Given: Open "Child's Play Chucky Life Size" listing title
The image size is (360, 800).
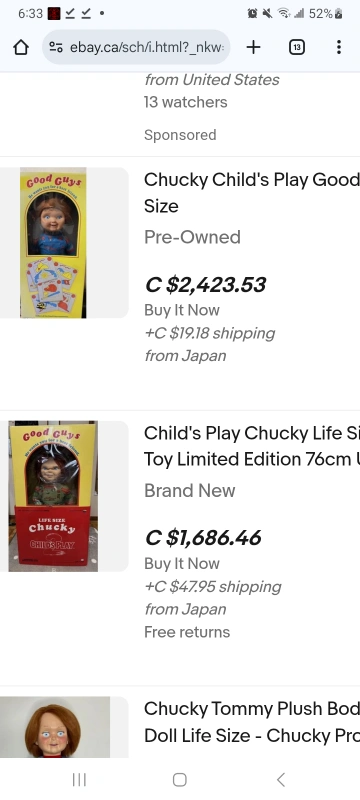Looking at the screenshot, I should tap(252, 446).
